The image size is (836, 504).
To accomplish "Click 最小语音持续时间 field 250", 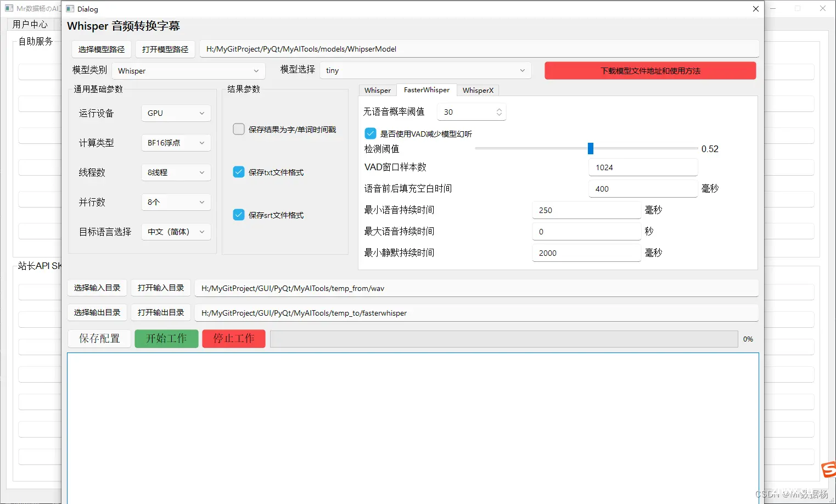I will 587,210.
